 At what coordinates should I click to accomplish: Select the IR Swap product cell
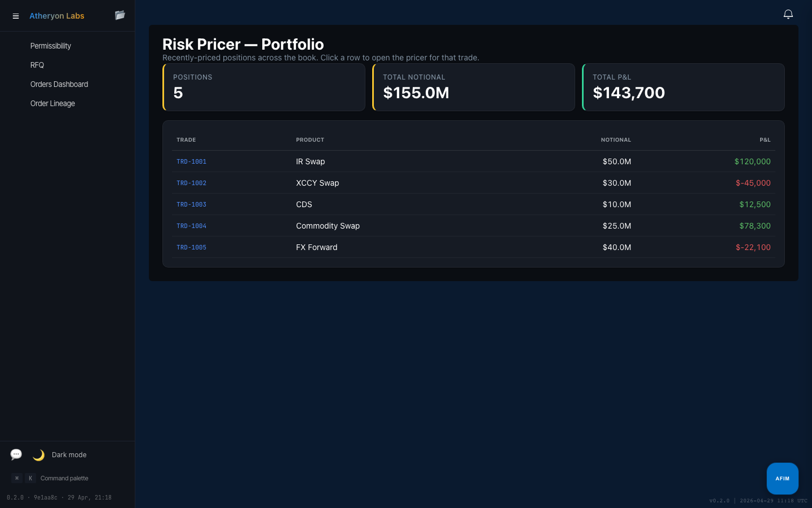coord(311,161)
